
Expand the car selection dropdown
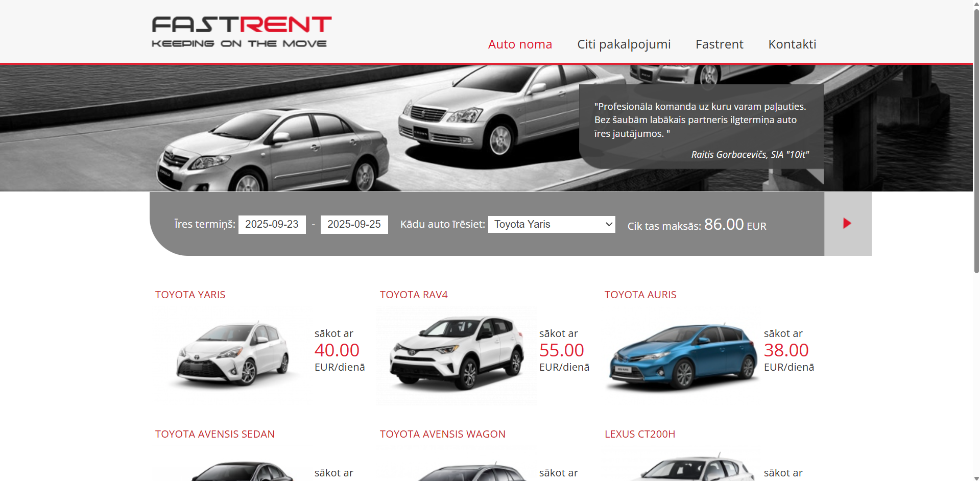tap(551, 225)
